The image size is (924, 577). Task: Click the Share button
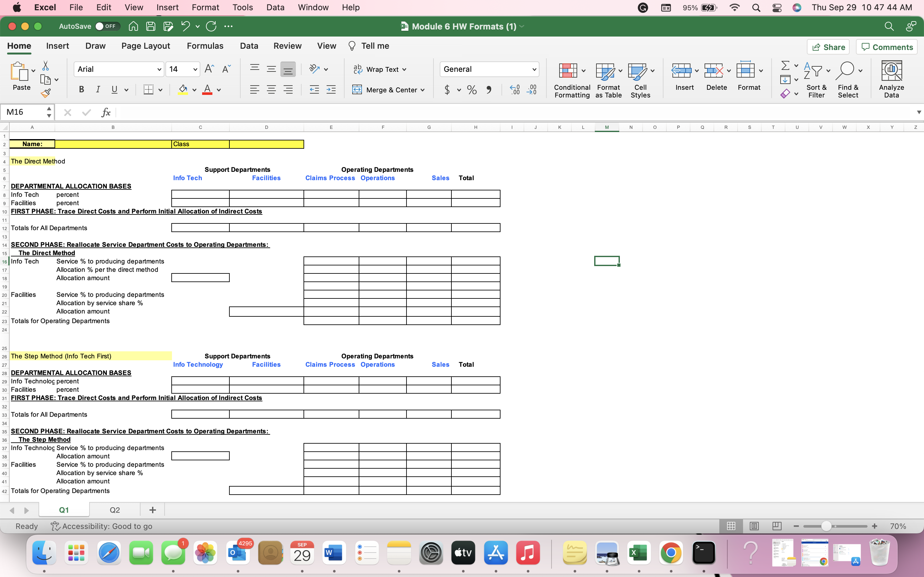coord(828,46)
